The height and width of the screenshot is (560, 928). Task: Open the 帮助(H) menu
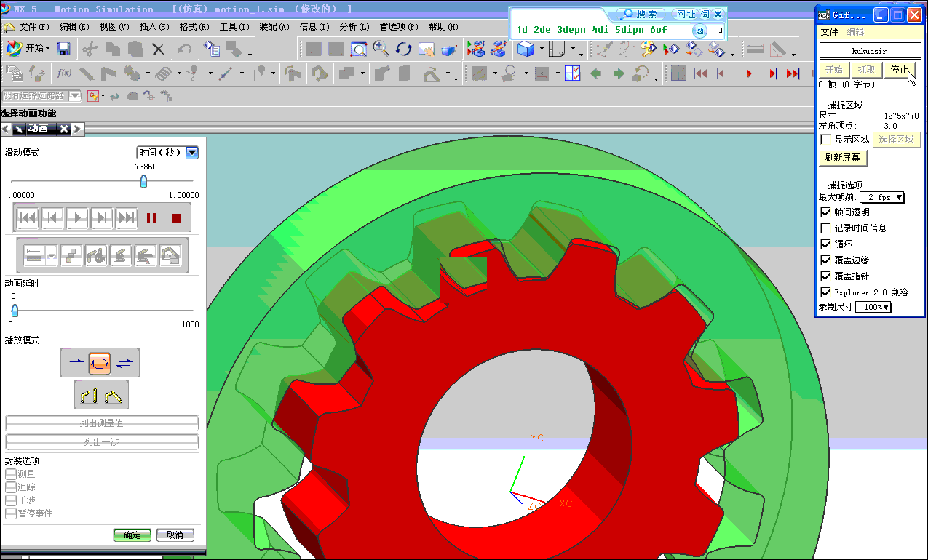443,27
